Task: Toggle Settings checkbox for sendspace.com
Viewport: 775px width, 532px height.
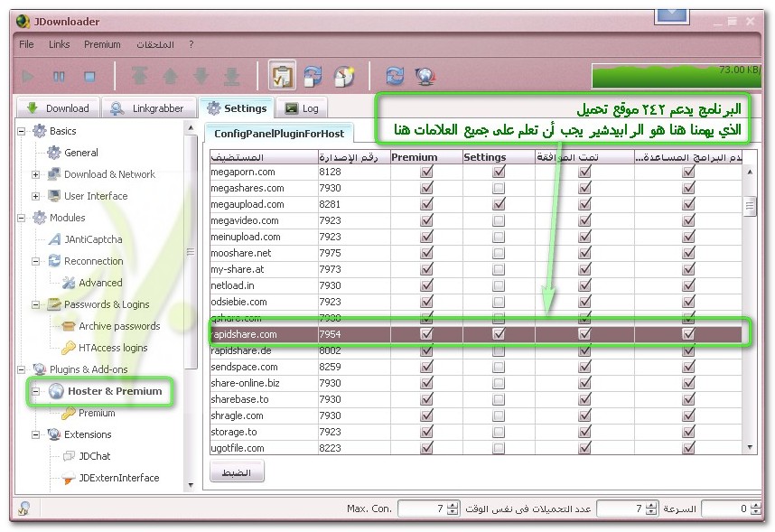Action: (499, 367)
